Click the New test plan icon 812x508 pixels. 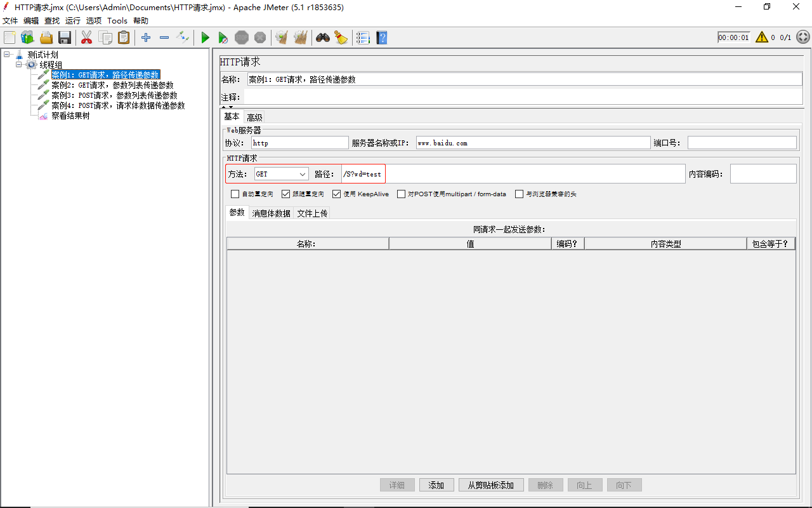10,38
